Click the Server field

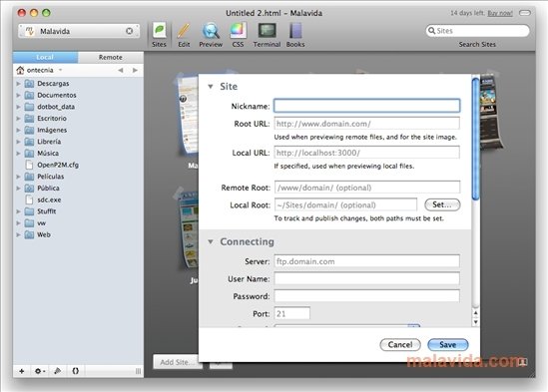click(366, 261)
